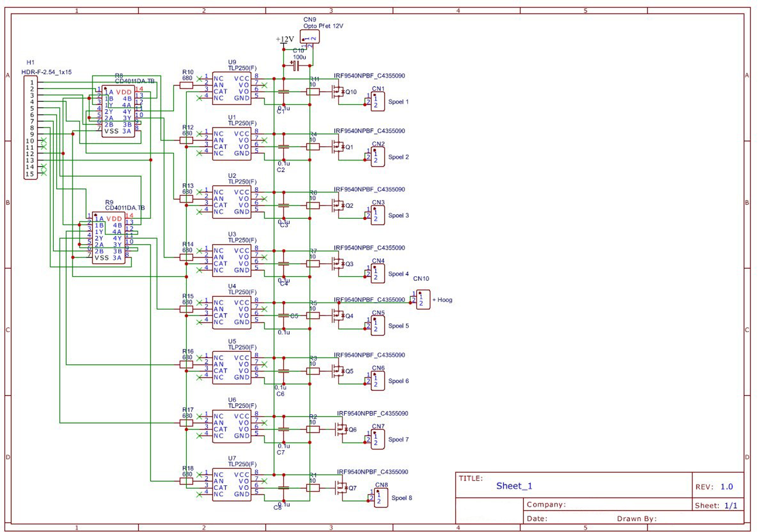The height and width of the screenshot is (532, 761).
Task: Click the 'Opto Pfet 12V' label
Action: (323, 26)
